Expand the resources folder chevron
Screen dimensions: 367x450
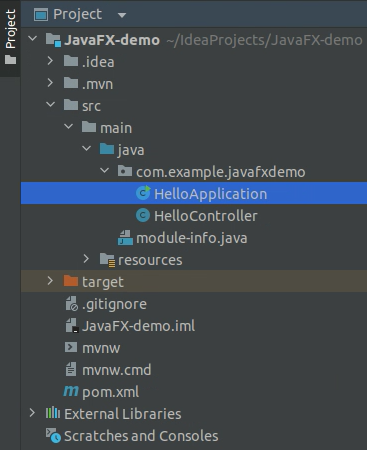tap(86, 258)
